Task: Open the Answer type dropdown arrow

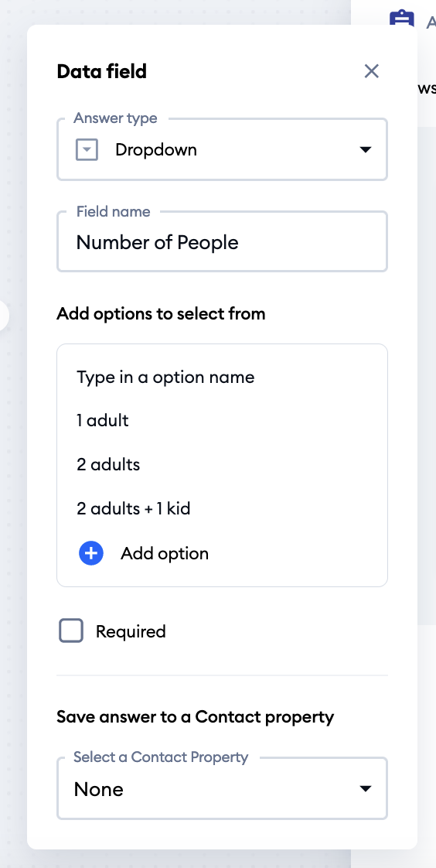Action: click(x=365, y=149)
